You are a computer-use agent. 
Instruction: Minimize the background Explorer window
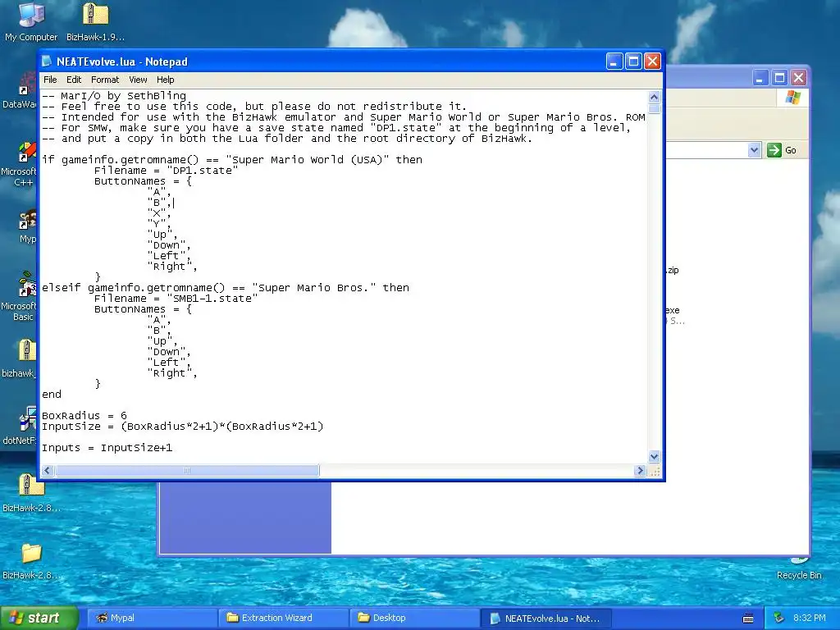tap(760, 78)
